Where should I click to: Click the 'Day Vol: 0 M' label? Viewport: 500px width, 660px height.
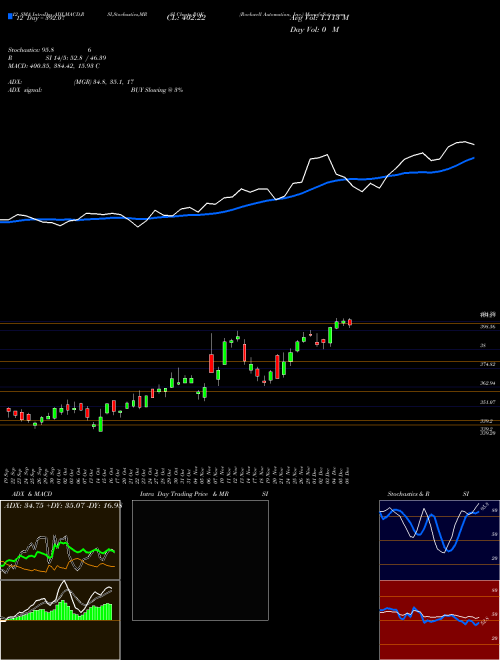pyautogui.click(x=314, y=30)
